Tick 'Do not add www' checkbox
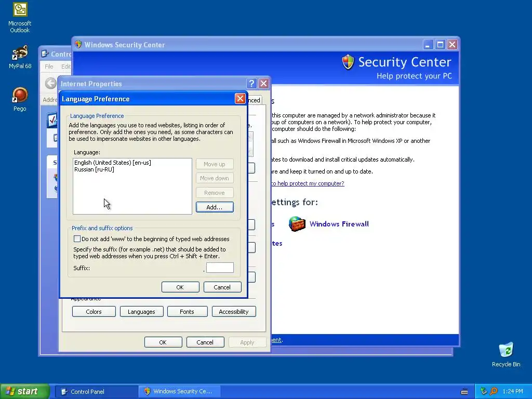532x399 pixels. click(77, 239)
